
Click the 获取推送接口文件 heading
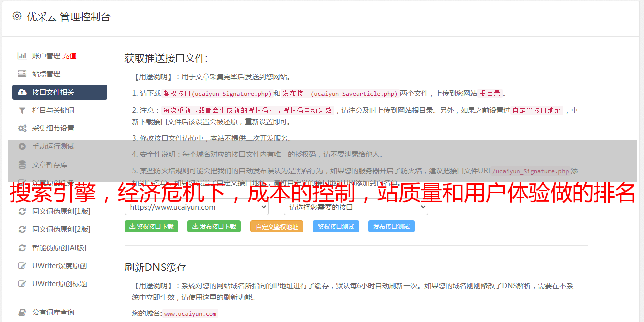point(166,58)
